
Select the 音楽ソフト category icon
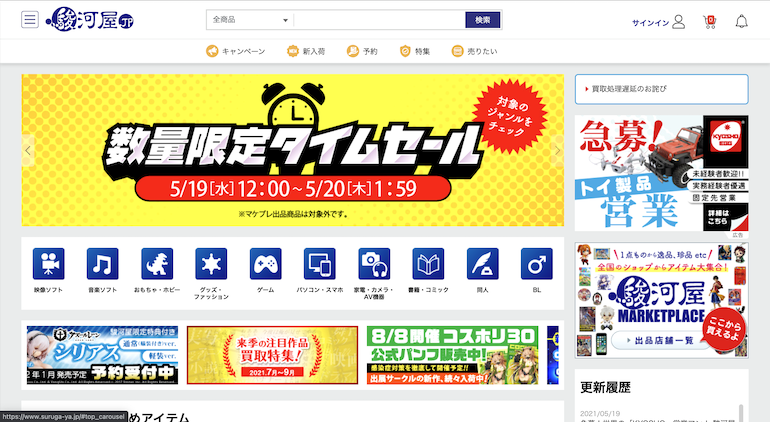pyautogui.click(x=103, y=264)
